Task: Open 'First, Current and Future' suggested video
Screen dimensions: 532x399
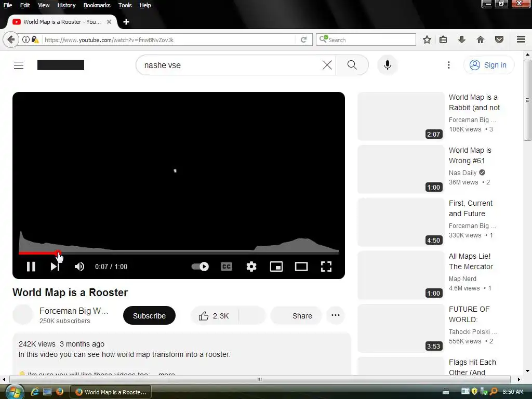Action: point(471,208)
